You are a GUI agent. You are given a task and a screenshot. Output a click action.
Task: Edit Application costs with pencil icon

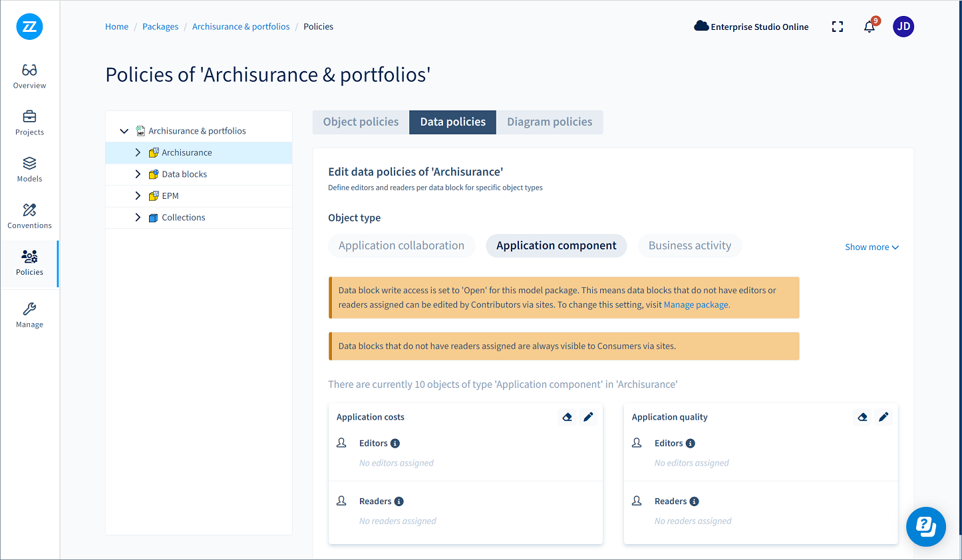[588, 417]
